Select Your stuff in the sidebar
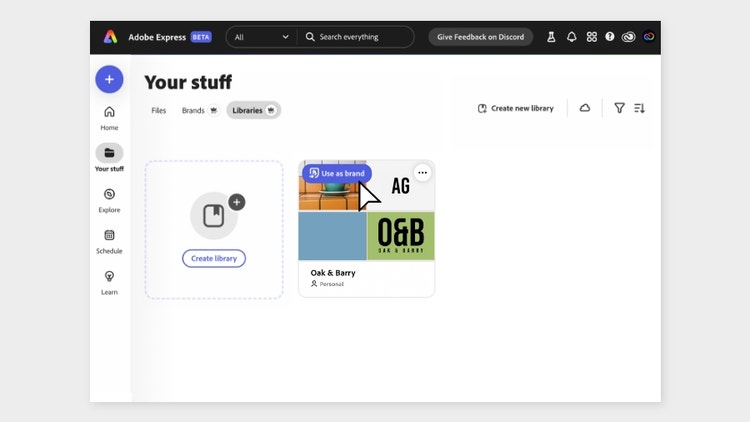750x422 pixels. [109, 158]
